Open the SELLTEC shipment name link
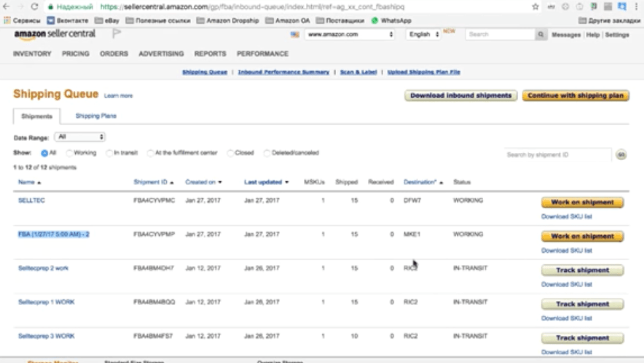 31,200
